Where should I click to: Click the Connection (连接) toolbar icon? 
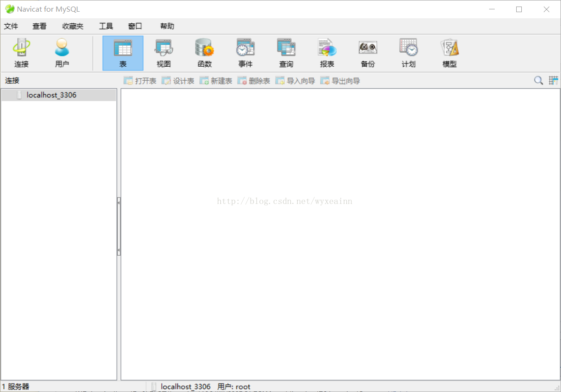pos(21,53)
